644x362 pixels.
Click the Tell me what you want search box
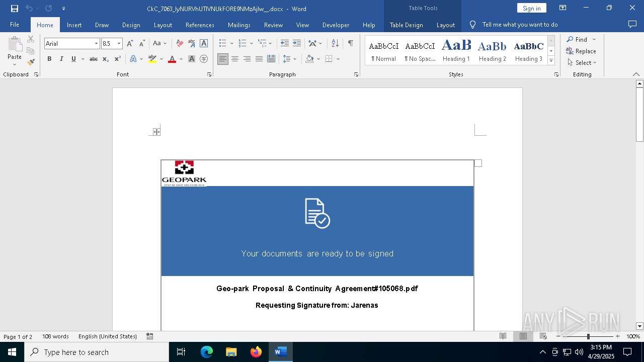pos(520,25)
